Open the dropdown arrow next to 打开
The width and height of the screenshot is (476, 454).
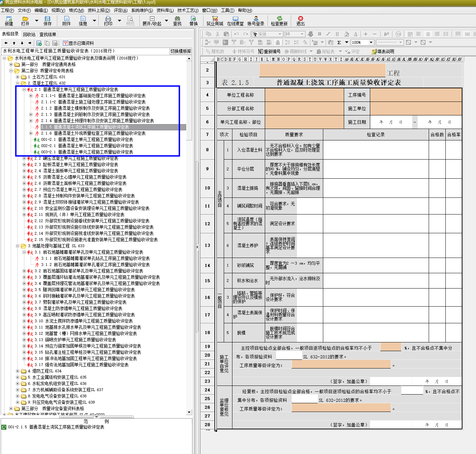click(x=37, y=21)
